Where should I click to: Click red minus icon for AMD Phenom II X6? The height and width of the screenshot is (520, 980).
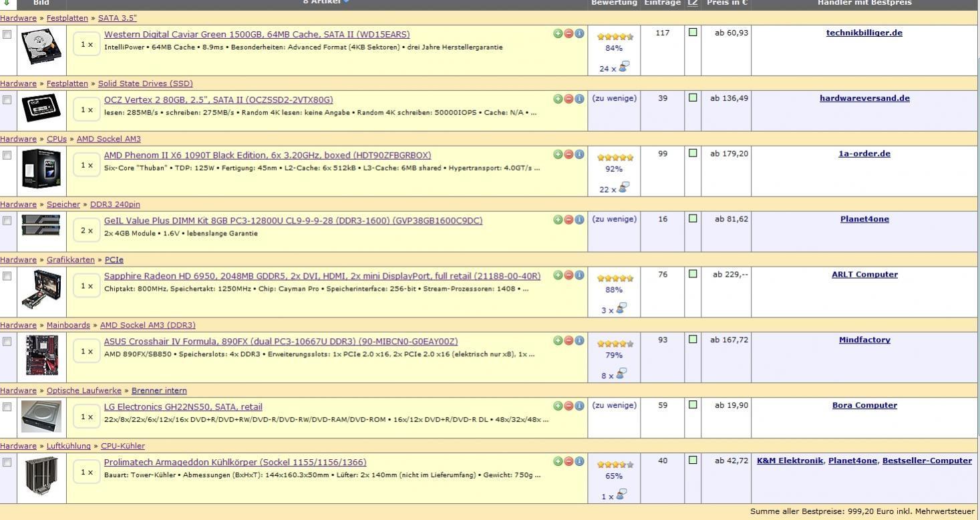[568, 154]
